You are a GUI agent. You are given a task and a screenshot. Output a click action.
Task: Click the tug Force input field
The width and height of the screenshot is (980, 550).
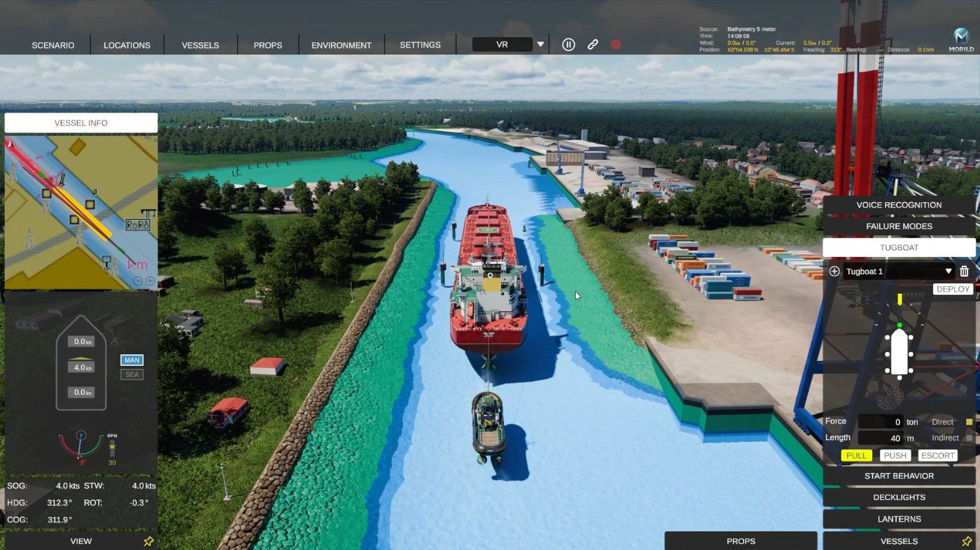[881, 422]
